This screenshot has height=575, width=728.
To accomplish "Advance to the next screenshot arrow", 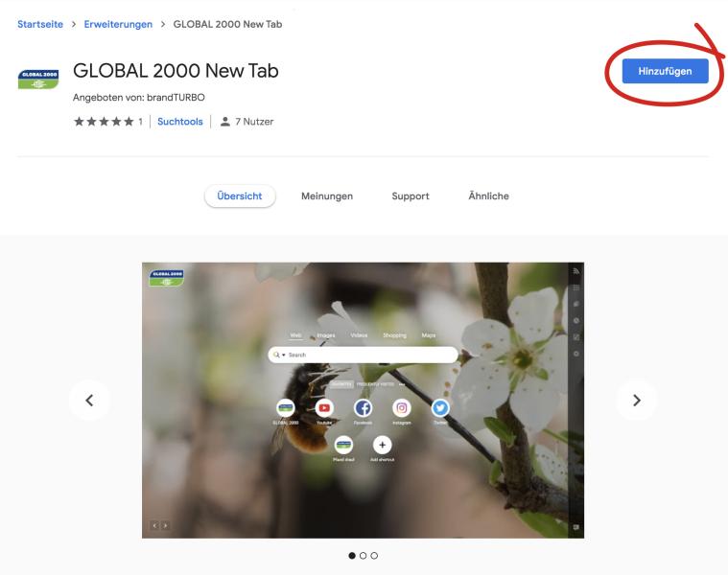I will [637, 400].
